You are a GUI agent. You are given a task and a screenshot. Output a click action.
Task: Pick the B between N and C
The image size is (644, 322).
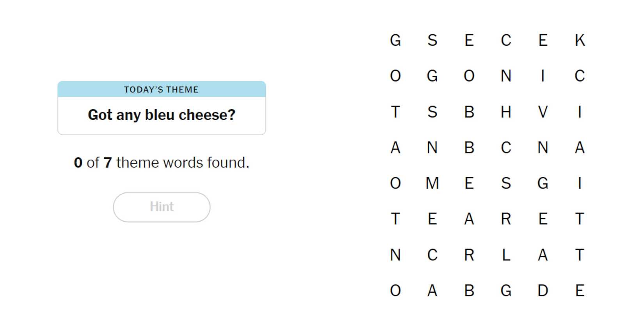pos(469,148)
